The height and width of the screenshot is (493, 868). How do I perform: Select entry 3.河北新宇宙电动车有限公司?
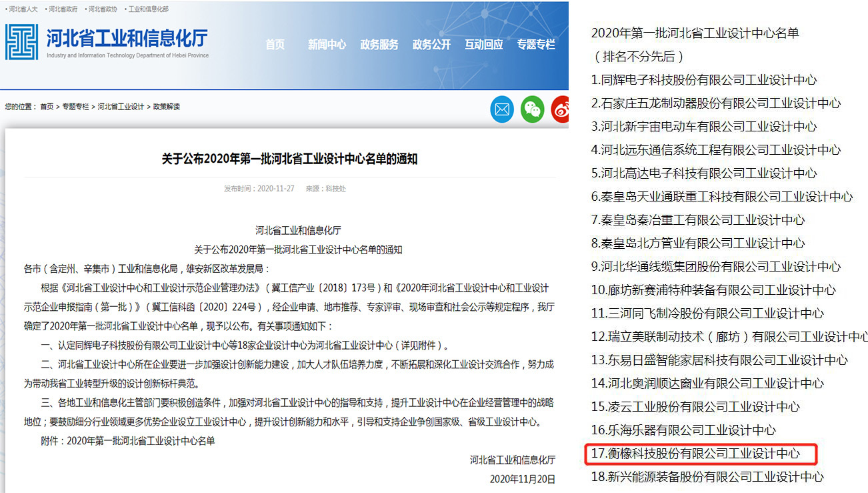click(704, 126)
